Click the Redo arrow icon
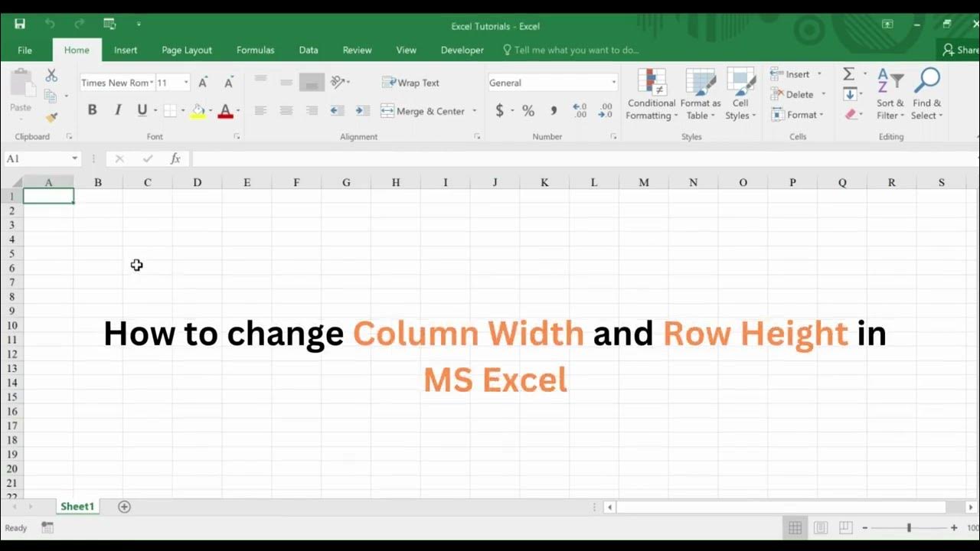980x551 pixels. tap(80, 24)
